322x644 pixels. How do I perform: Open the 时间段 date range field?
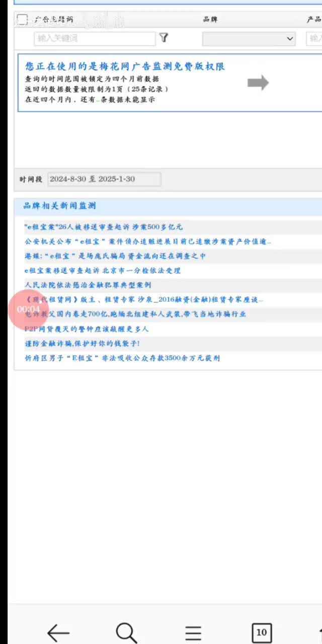click(x=105, y=179)
